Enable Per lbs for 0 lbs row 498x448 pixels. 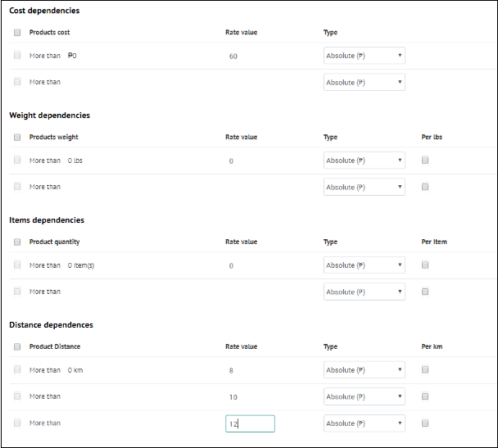425,160
